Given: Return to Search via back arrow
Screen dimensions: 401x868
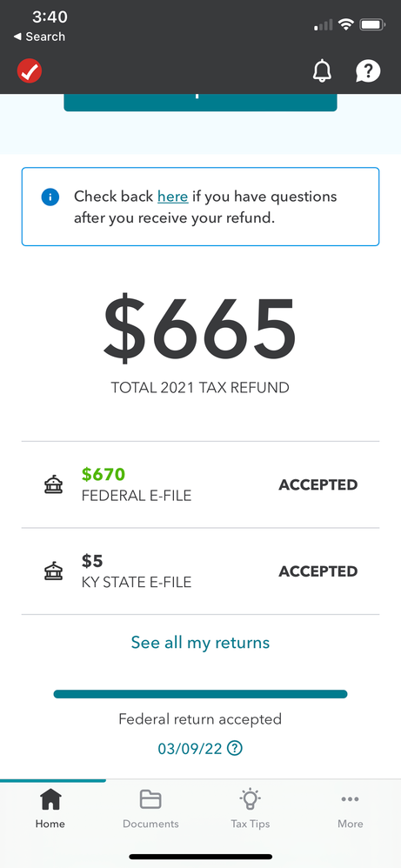Looking at the screenshot, I should click(x=39, y=37).
